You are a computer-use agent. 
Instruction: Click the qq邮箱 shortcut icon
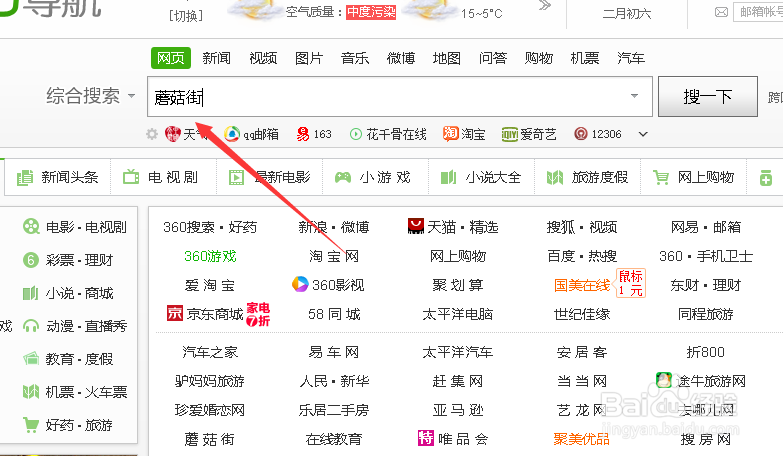(231, 134)
